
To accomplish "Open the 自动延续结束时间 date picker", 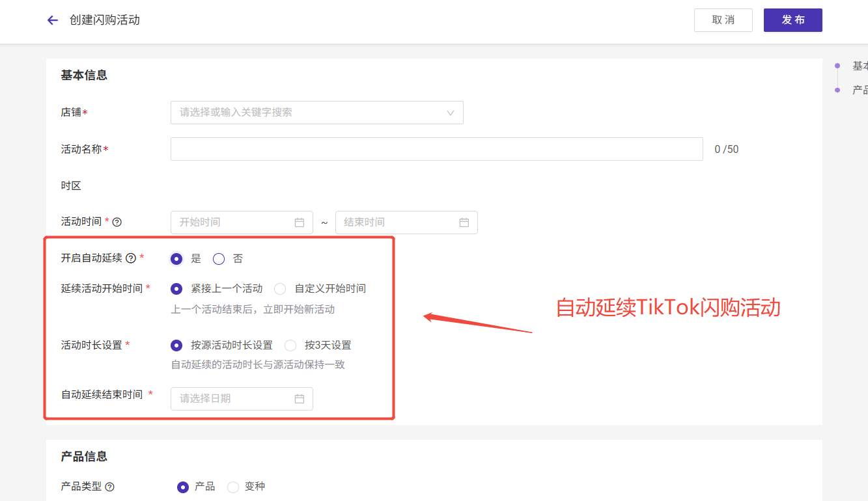I will 234,399.
